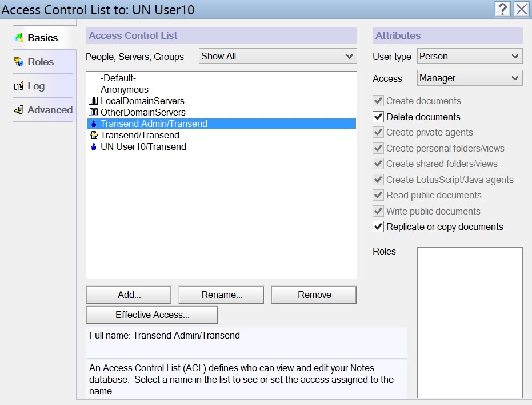Click the Advanced tab icon
This screenshot has height=405, width=532.
19,110
